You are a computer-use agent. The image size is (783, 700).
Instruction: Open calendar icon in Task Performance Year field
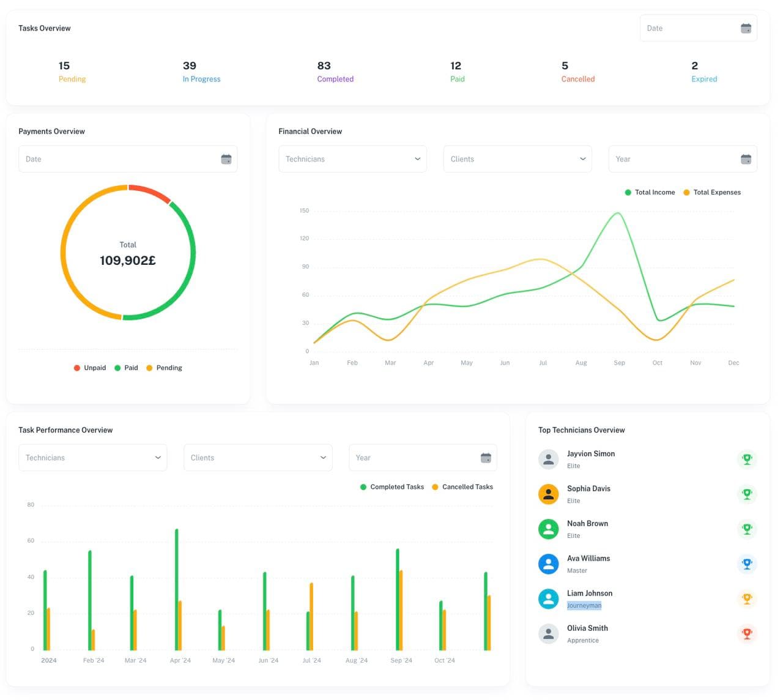click(x=486, y=458)
